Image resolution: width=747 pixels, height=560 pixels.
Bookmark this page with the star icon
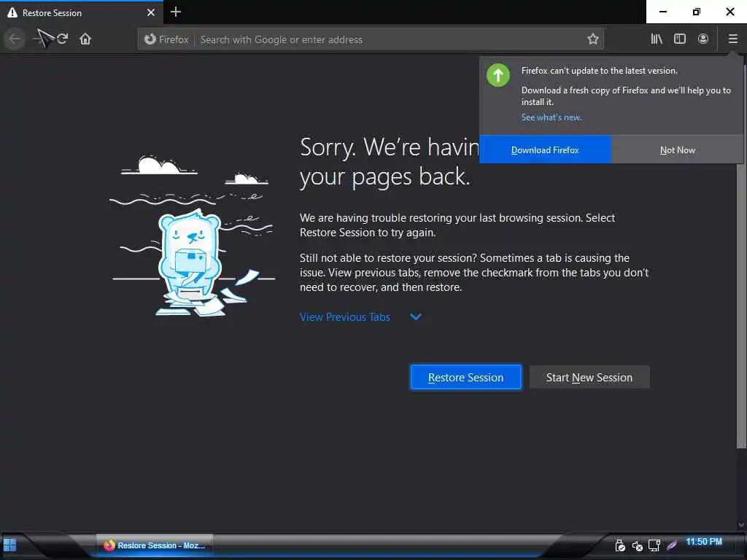(592, 39)
